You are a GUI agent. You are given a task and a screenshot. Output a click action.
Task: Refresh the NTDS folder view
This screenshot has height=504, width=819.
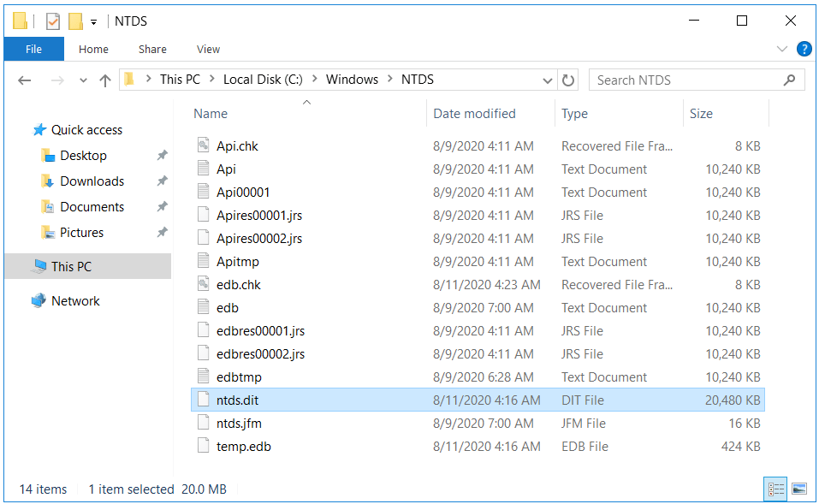click(x=567, y=80)
